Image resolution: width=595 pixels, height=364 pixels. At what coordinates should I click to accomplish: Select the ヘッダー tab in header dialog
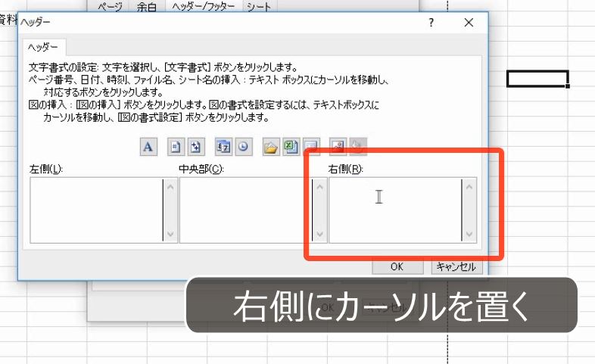click(43, 48)
